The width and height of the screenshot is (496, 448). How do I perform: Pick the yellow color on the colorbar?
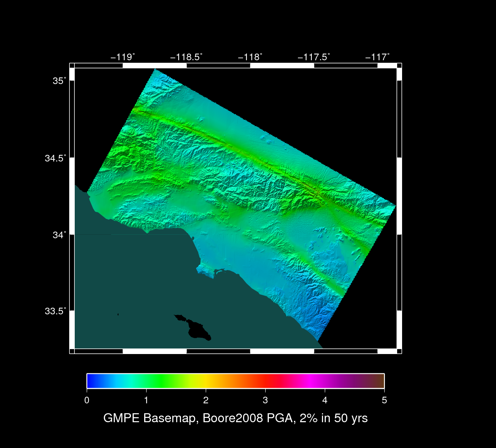(x=206, y=381)
